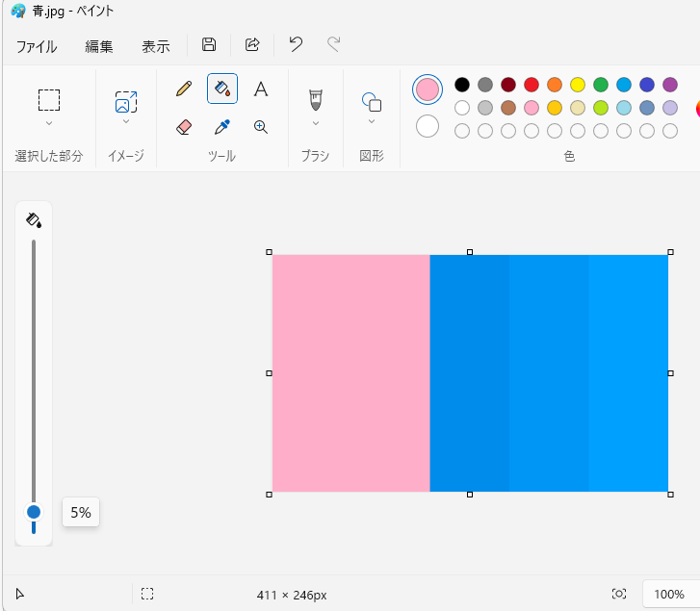
Task: Select the pink Color 1 circle
Action: 428,89
